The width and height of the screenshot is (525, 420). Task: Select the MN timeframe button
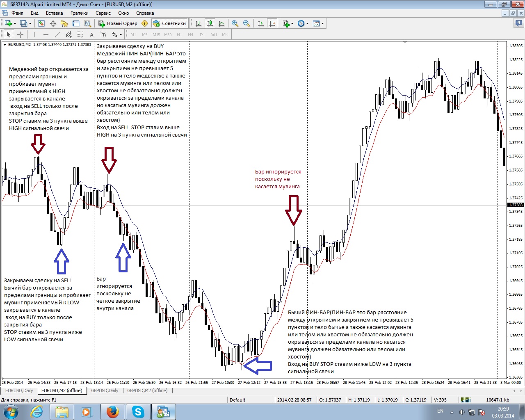(x=225, y=34)
